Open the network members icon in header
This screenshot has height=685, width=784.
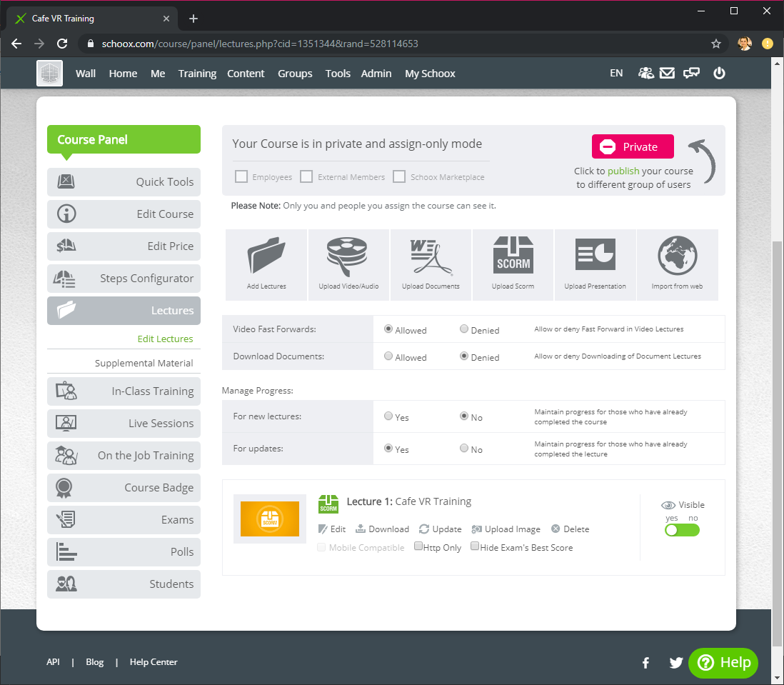645,74
